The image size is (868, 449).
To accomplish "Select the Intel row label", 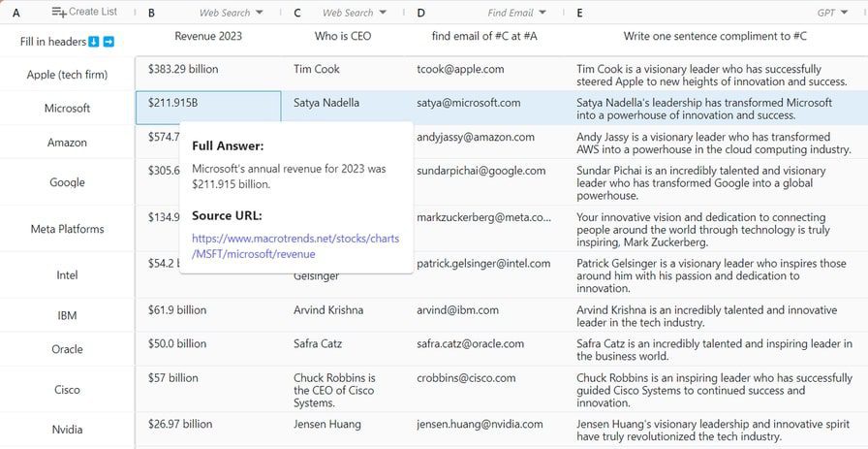I will [67, 275].
